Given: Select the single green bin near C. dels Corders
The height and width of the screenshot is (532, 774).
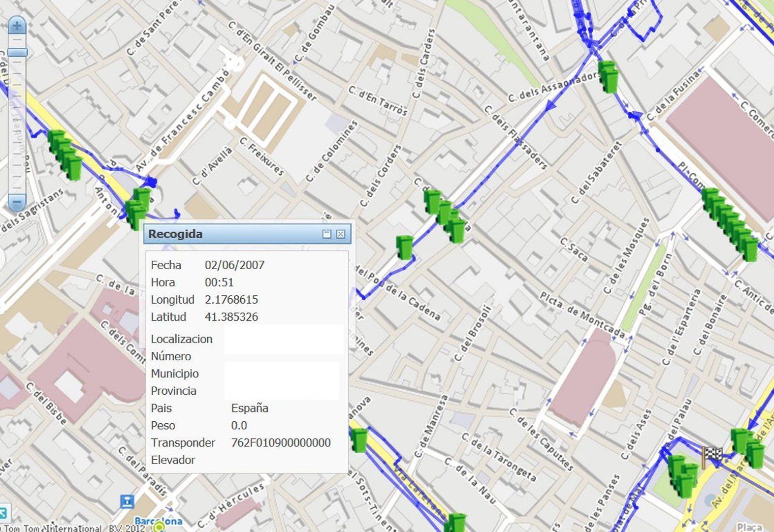Looking at the screenshot, I should (x=405, y=247).
